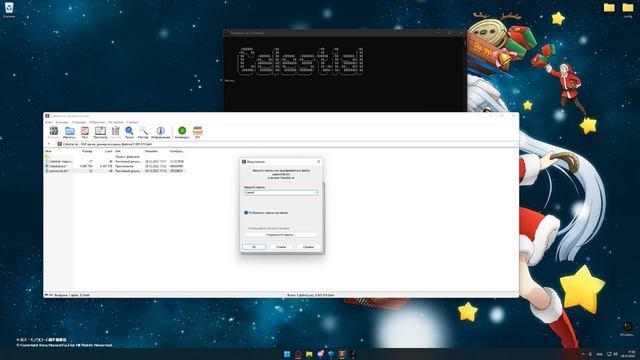Close the password dialog with X
Viewport: 640px width, 360px height.
[x=318, y=162]
